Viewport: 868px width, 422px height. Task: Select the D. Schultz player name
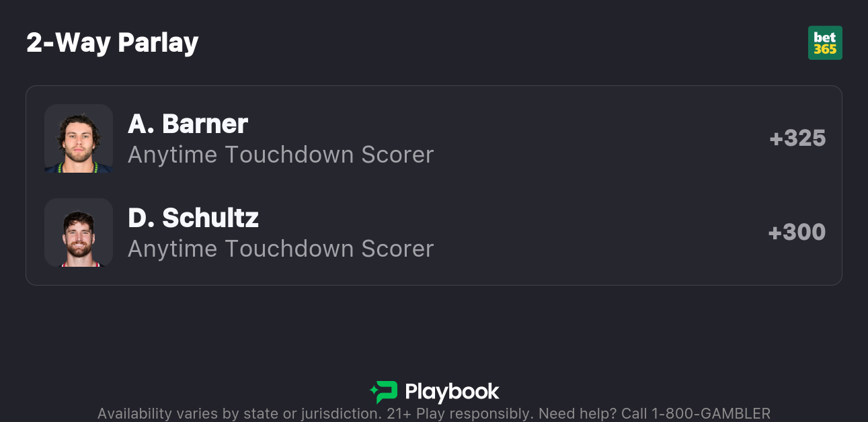[193, 218]
